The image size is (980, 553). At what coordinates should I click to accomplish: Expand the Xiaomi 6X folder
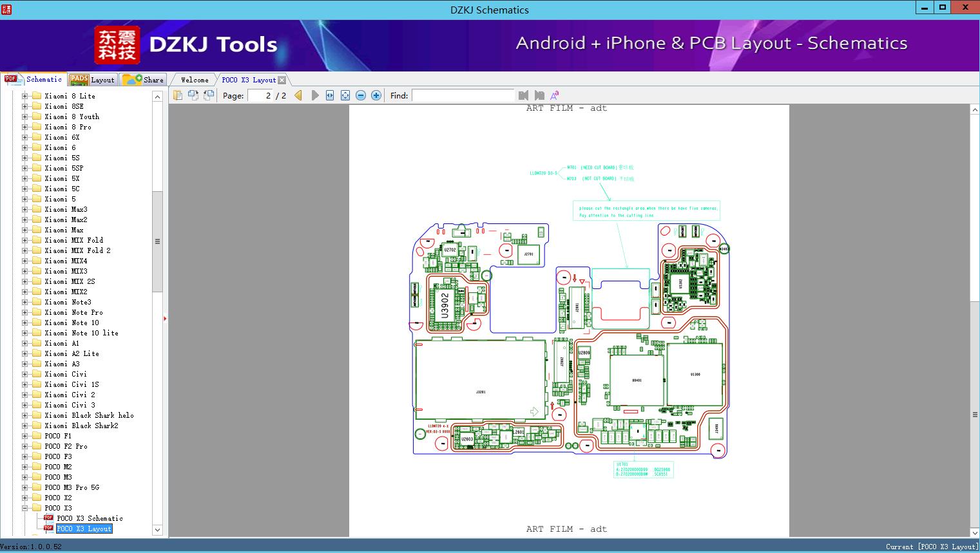[24, 137]
